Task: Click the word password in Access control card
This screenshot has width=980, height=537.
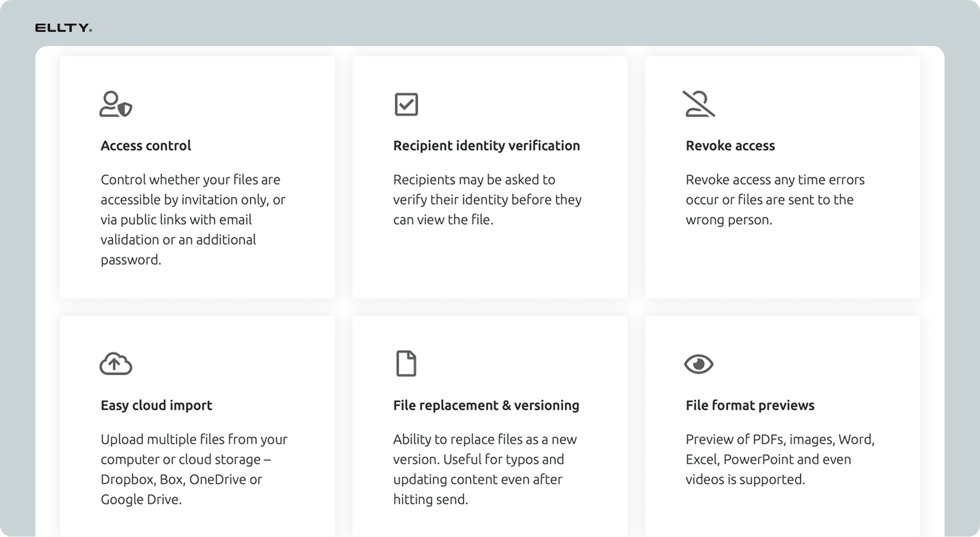Action: [129, 260]
